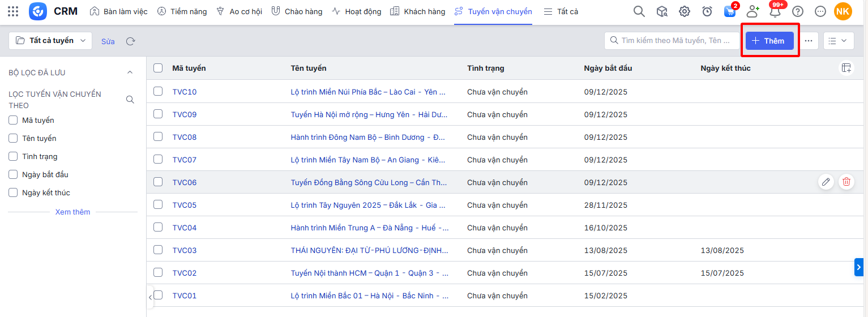The height and width of the screenshot is (317, 868).
Task: Open the app launcher grid icon
Action: coord(13,11)
